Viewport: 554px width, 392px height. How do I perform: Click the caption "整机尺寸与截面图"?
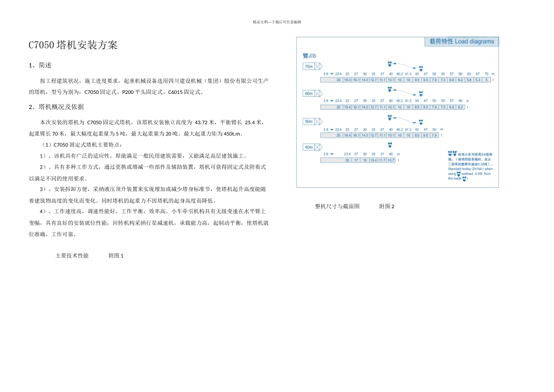338,206
